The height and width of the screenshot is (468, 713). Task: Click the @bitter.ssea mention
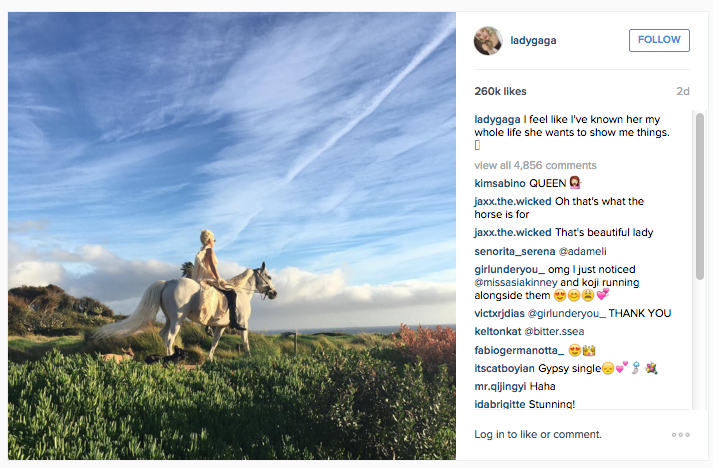point(554,332)
